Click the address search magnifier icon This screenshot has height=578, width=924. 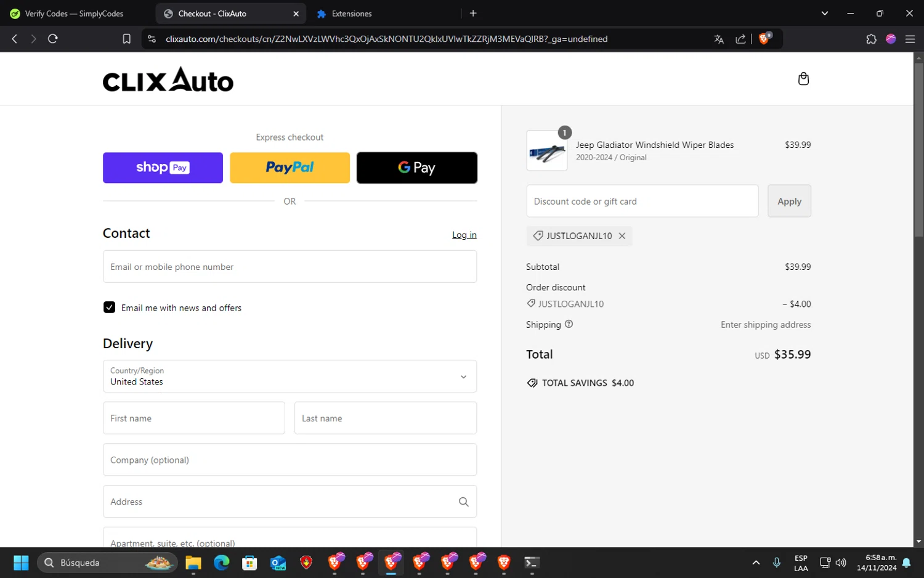pos(464,502)
